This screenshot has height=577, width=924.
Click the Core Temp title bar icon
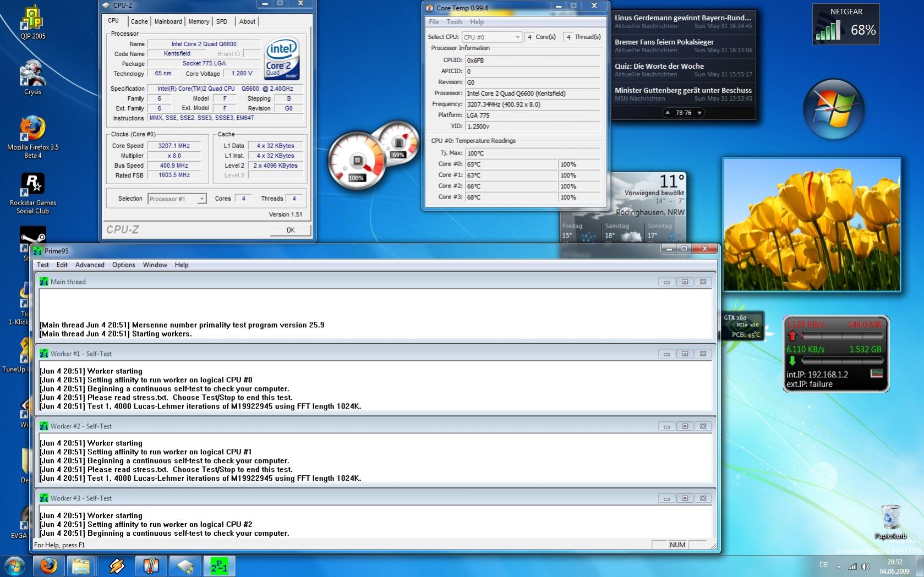pos(430,8)
